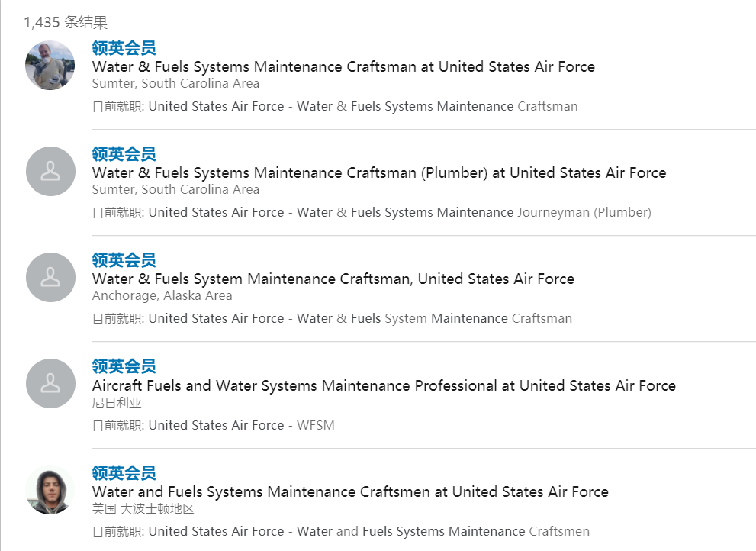Click the current position mentioning Journeyman (Plumber)
The image size is (756, 551).
pos(372,212)
